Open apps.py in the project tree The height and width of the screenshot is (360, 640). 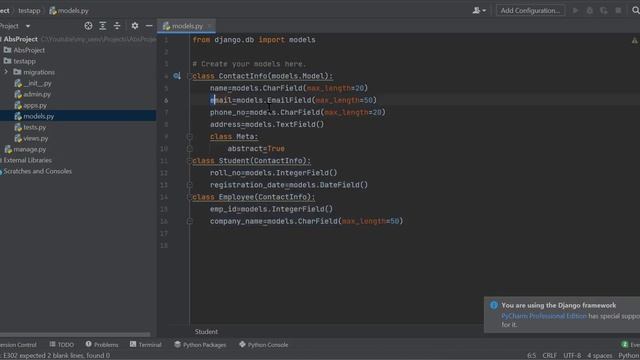pyautogui.click(x=31, y=105)
